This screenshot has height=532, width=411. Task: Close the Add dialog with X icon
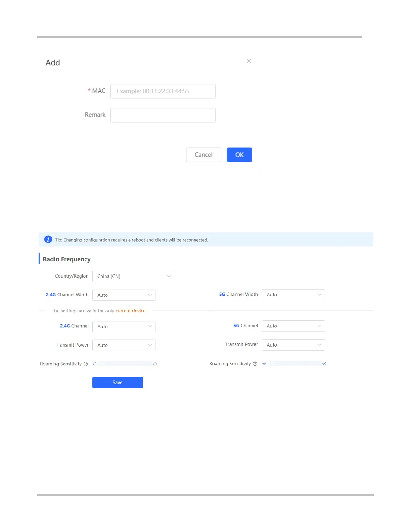click(x=249, y=61)
